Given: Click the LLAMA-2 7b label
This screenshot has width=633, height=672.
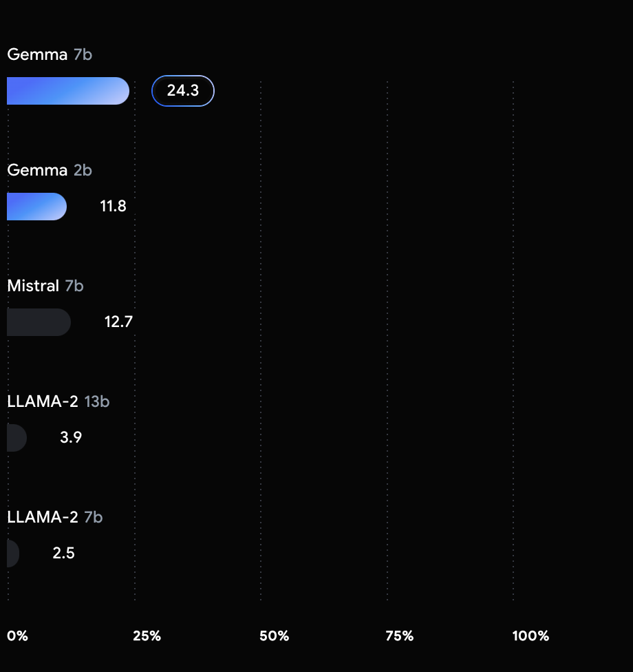Looking at the screenshot, I should point(55,517).
